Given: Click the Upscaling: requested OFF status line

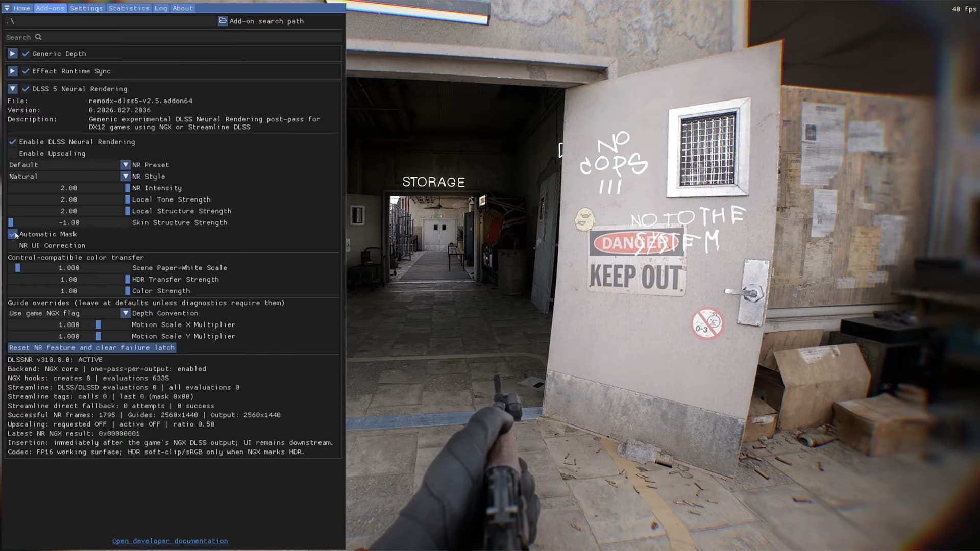Looking at the screenshot, I should [x=111, y=424].
